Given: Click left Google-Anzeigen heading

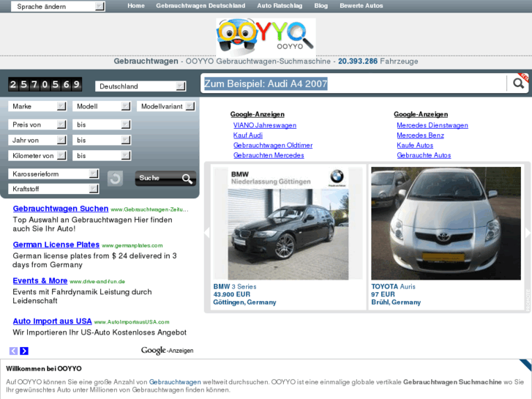Looking at the screenshot, I should [x=257, y=114].
